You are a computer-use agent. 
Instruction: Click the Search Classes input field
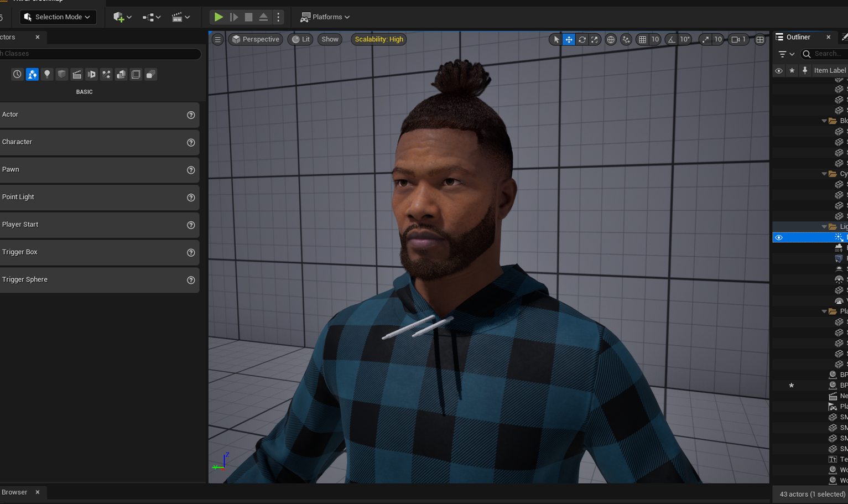coord(100,54)
